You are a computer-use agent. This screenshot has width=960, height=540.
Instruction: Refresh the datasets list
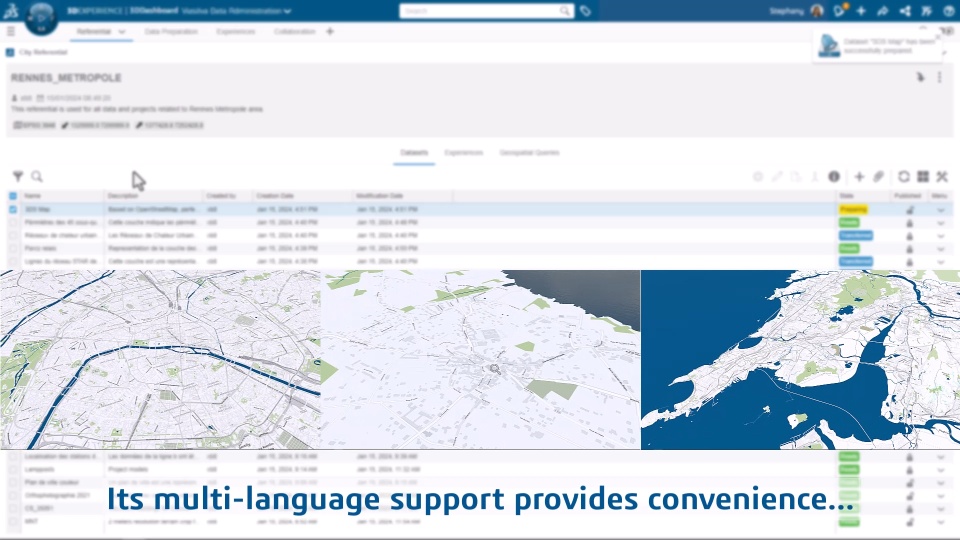click(x=904, y=176)
